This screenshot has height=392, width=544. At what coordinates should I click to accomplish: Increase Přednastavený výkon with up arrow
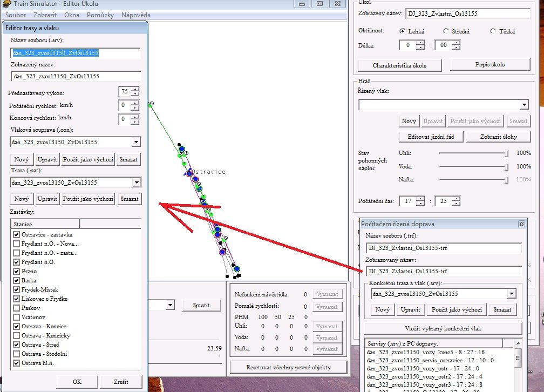[x=134, y=89]
